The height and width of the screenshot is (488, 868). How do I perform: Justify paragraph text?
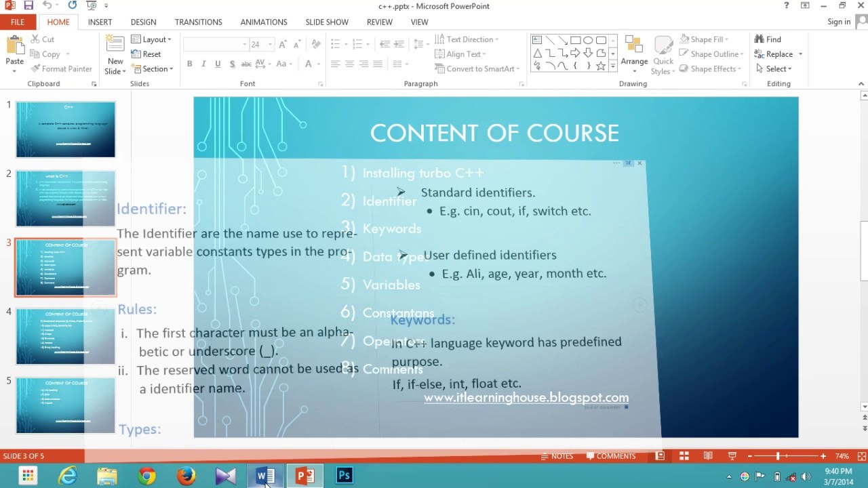pos(378,64)
